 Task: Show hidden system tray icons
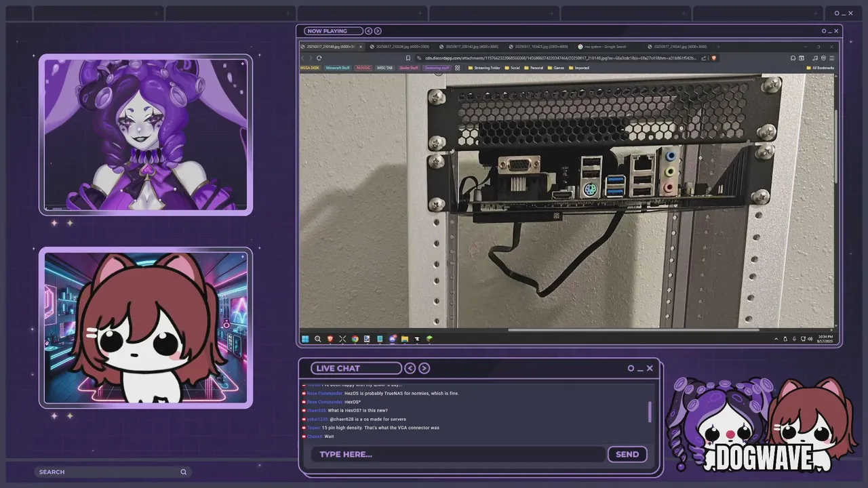click(776, 339)
